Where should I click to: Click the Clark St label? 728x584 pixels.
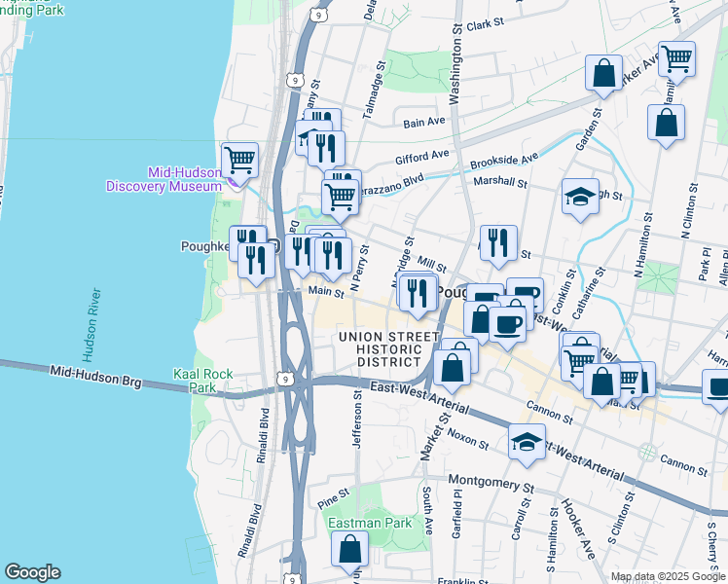click(486, 24)
